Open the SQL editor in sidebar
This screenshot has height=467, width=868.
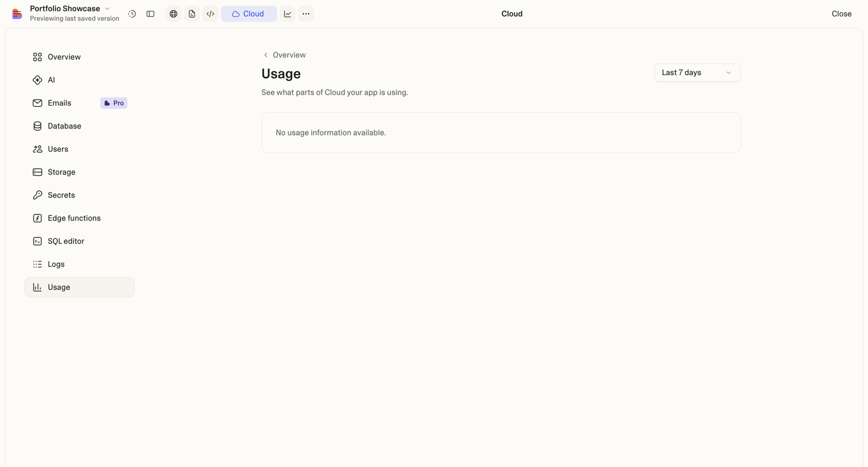(x=79, y=241)
